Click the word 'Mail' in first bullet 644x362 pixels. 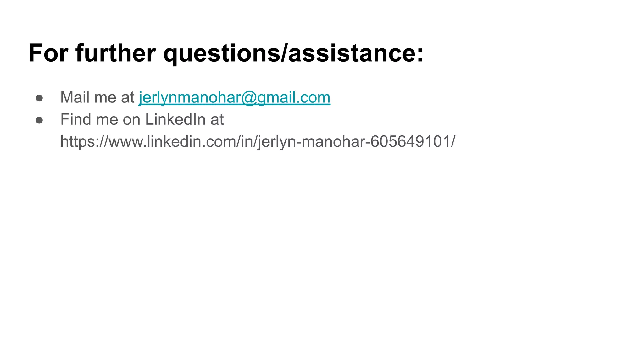point(75,97)
